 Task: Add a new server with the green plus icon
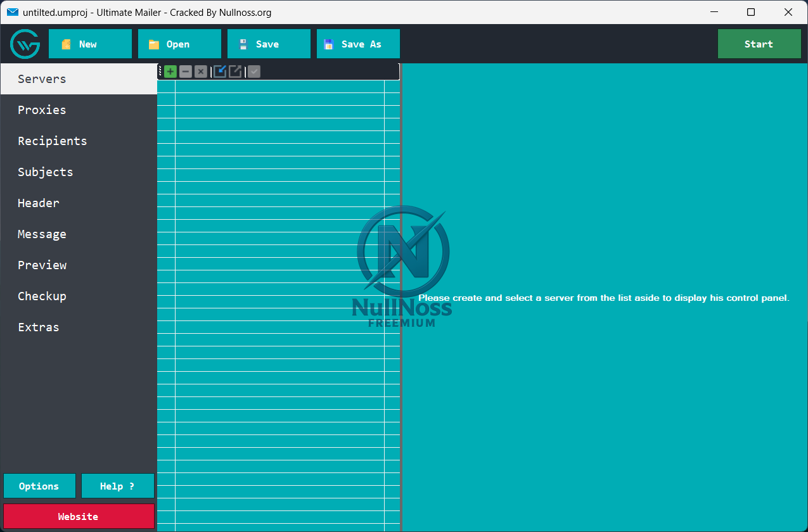pos(170,72)
